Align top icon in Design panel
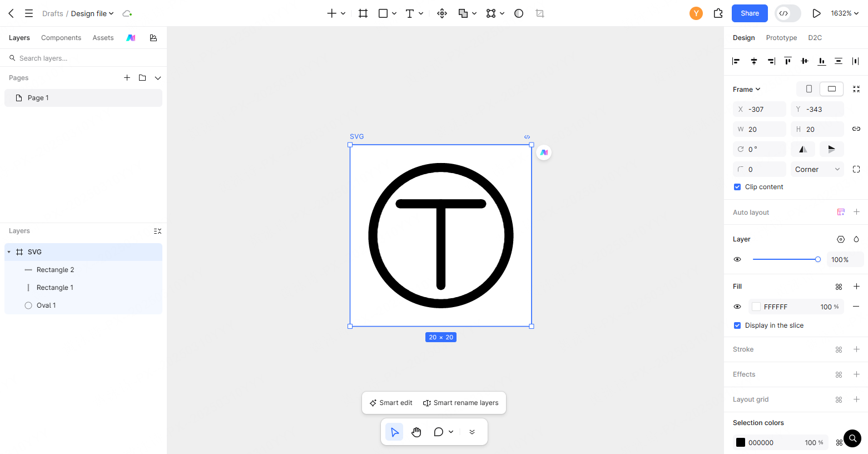868x454 pixels. (x=788, y=61)
